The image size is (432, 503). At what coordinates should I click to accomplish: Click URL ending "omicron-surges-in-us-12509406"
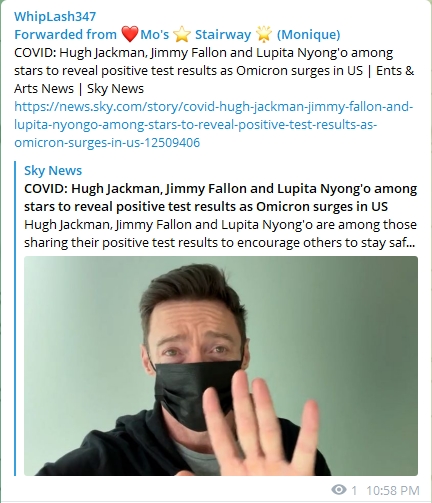click(x=107, y=142)
